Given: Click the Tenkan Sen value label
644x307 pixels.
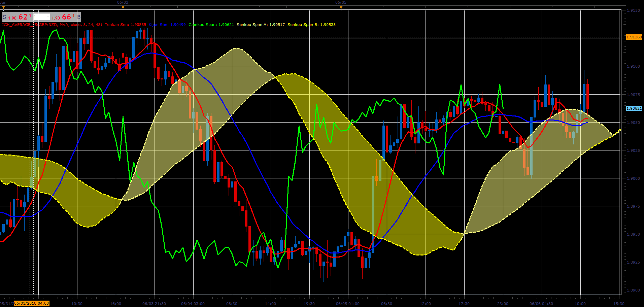Looking at the screenshot, I should (x=126, y=25).
